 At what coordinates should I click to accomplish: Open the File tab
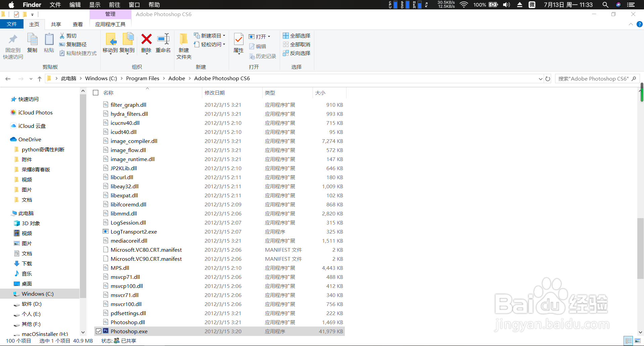pyautogui.click(x=12, y=24)
